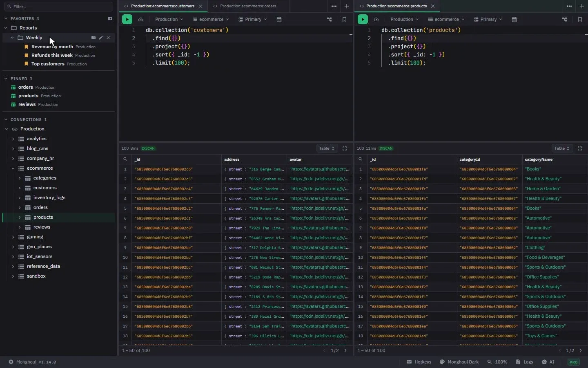The width and height of the screenshot is (588, 368).
Task: Run the products query with the green play button
Action: coord(363,19)
